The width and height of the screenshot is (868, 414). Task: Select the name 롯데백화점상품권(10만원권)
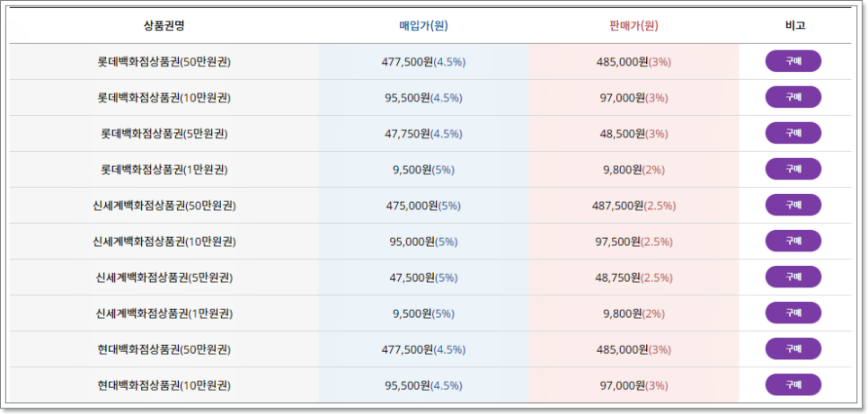[x=164, y=98]
